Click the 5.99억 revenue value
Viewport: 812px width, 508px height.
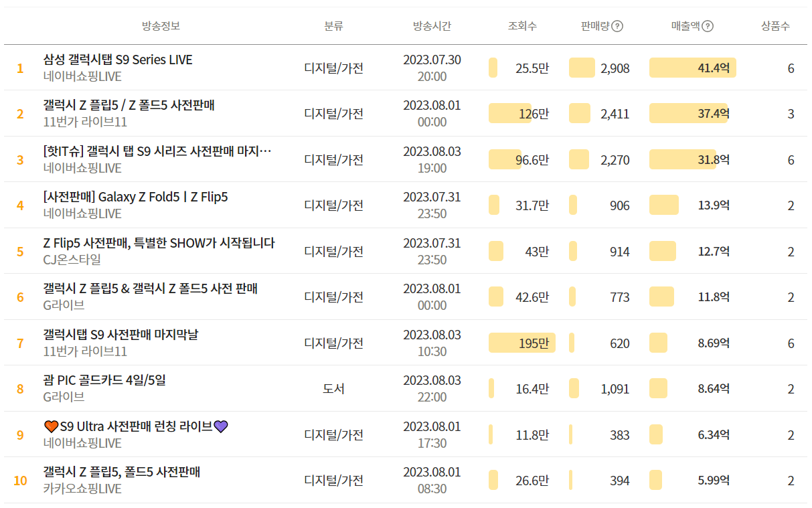[714, 480]
